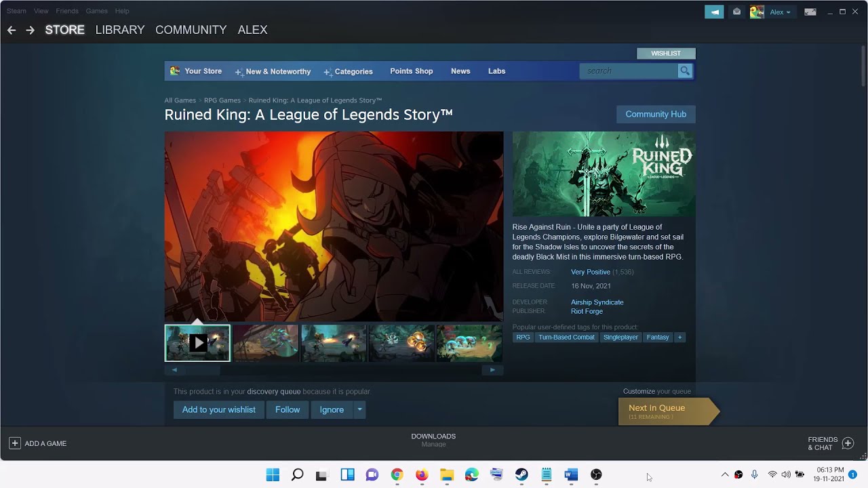
Task: Show hidden system tray icons
Action: (724, 474)
